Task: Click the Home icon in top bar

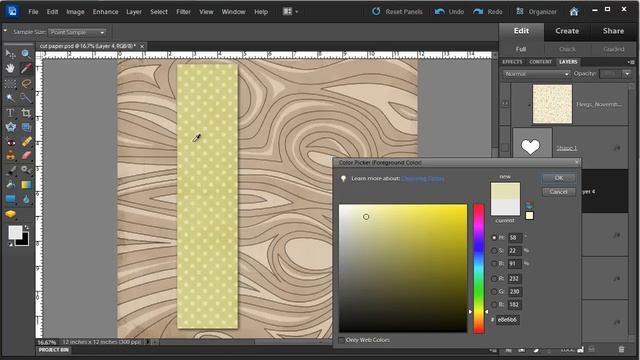Action: click(574, 11)
